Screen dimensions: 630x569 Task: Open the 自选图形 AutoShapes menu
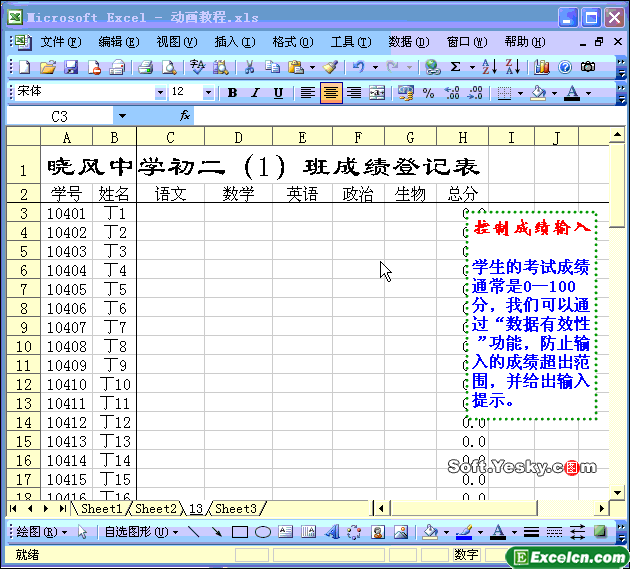coord(141,532)
